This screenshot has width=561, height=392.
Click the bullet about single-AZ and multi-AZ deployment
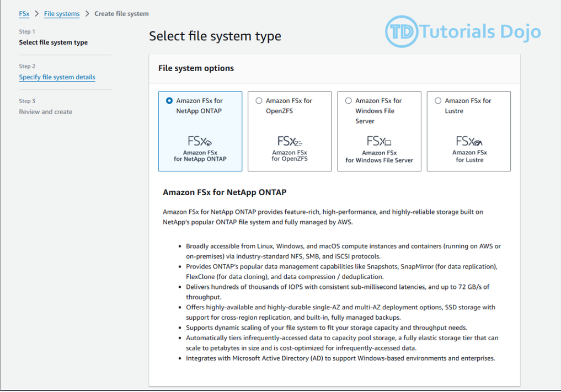(x=340, y=312)
